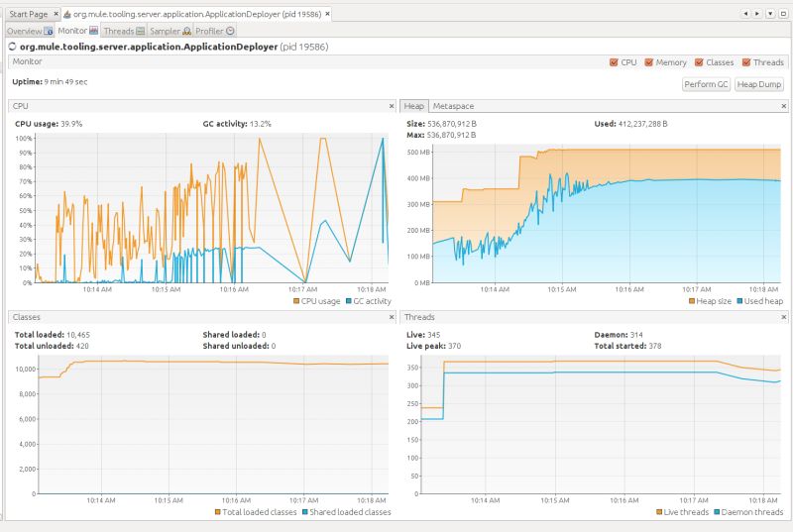Viewport: 793px width, 532px height.
Task: Switch to the Profiler tab
Action: pos(215,31)
